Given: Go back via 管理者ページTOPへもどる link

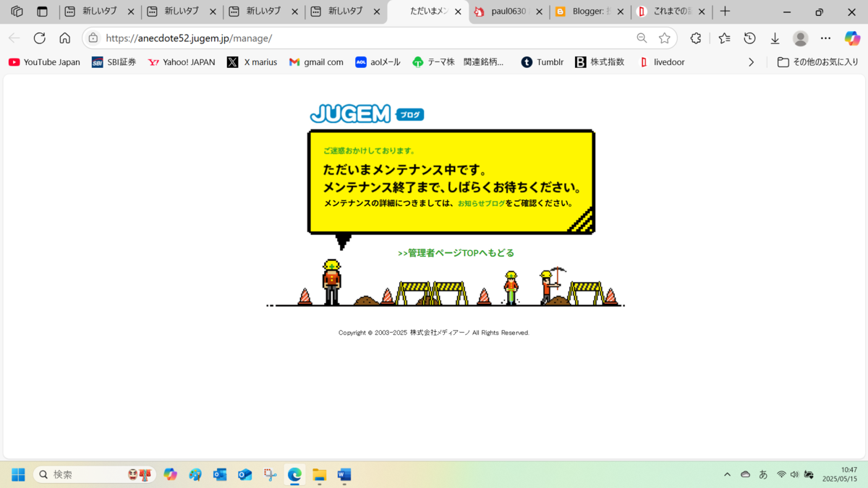Looking at the screenshot, I should point(456,253).
